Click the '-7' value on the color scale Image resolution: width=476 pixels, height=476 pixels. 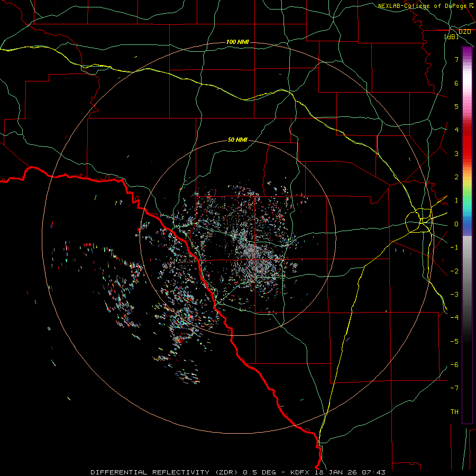[454, 388]
